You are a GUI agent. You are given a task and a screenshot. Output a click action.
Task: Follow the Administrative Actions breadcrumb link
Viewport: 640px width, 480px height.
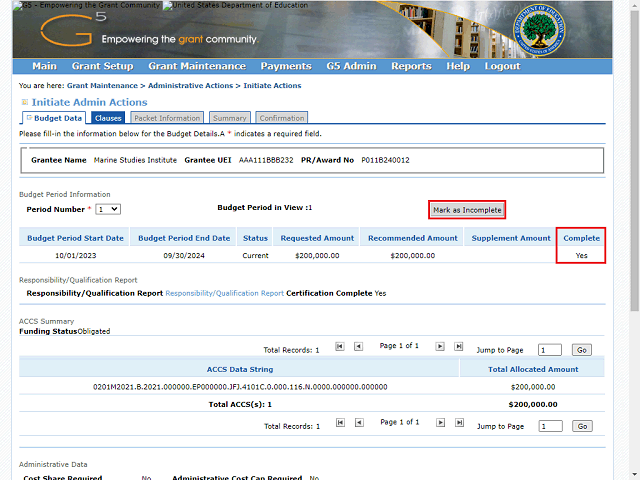point(190,86)
